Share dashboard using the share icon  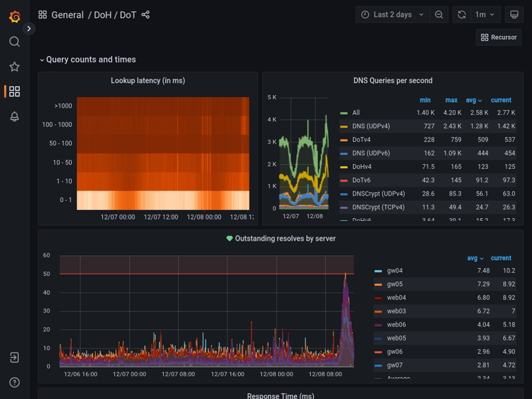pos(146,15)
